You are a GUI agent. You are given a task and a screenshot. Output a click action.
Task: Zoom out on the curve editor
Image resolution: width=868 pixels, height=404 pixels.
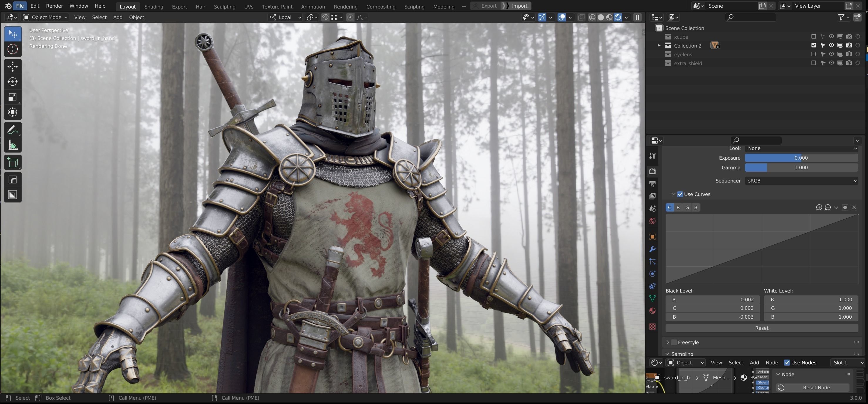point(827,207)
